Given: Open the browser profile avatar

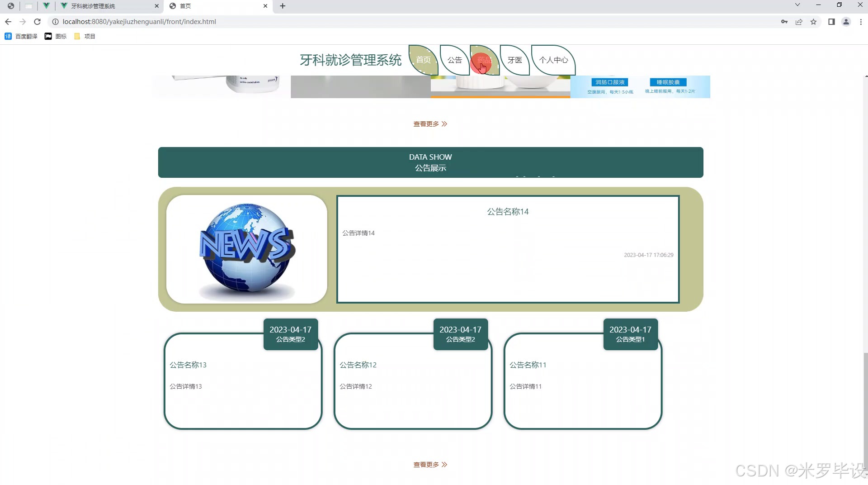Looking at the screenshot, I should click(846, 21).
